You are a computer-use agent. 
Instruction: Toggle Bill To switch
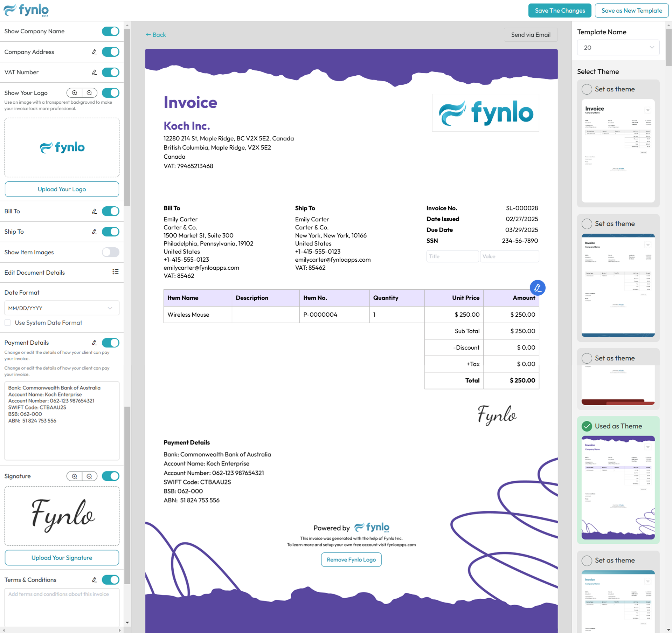(111, 211)
